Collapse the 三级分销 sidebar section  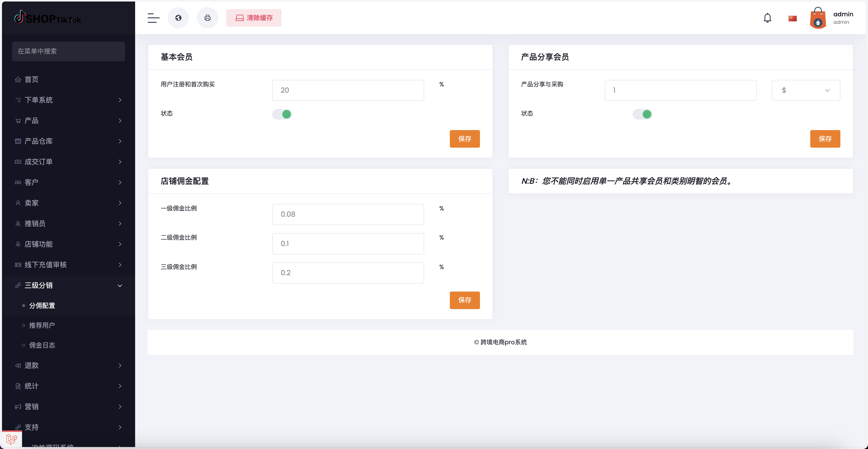120,285
